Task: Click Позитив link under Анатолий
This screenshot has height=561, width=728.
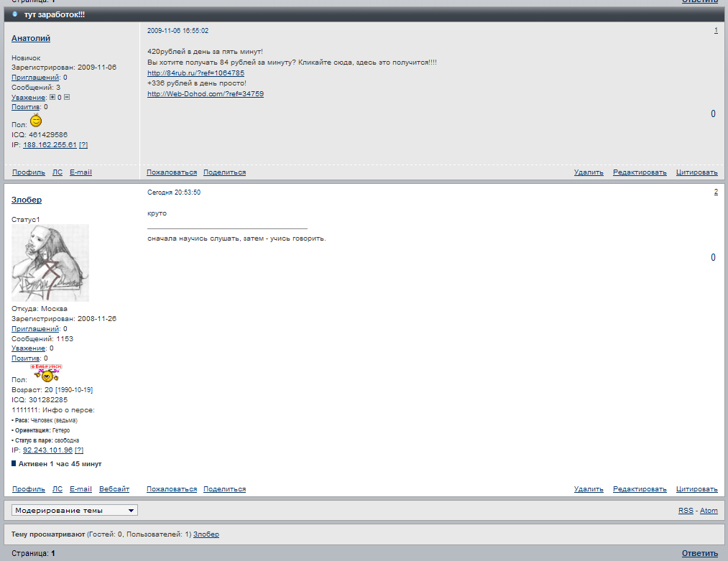Action: (26, 107)
